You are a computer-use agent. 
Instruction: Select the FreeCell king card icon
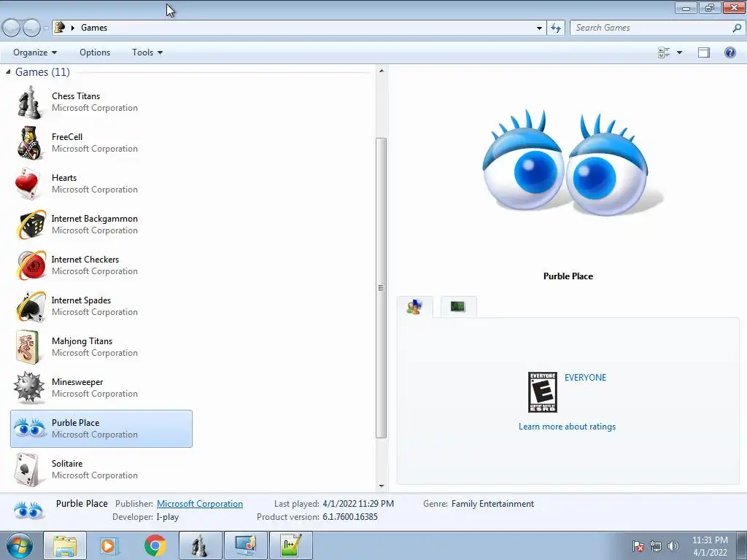coord(29,143)
